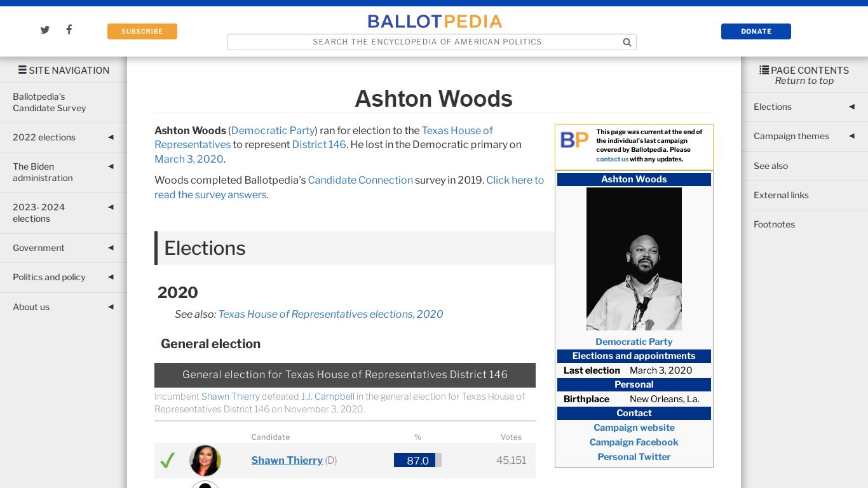Click the Page Contents list icon

pos(764,70)
